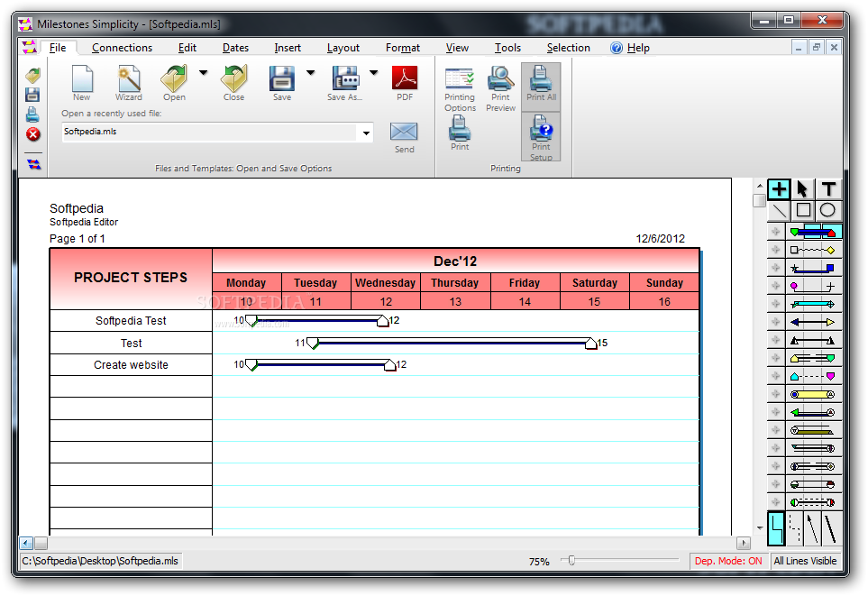Click the small floppy save icon in the left sidebar
The height and width of the screenshot is (596, 868).
(x=32, y=95)
